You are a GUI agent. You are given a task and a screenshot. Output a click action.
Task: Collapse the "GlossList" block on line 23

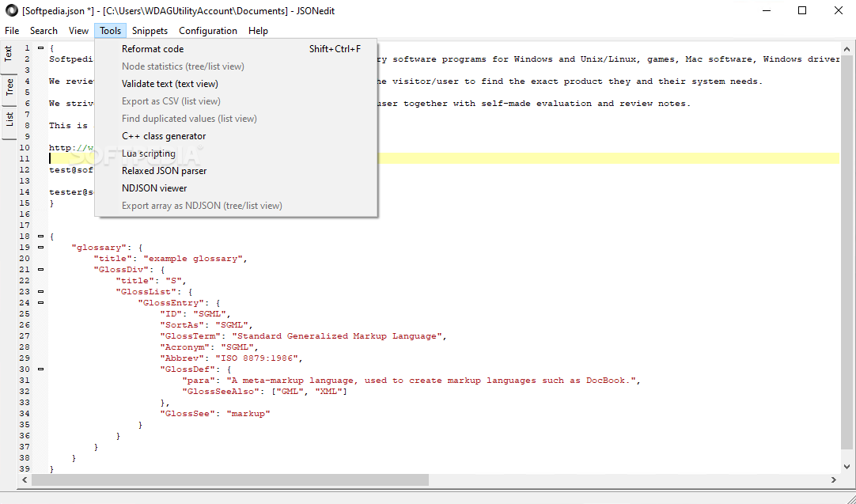(40, 292)
